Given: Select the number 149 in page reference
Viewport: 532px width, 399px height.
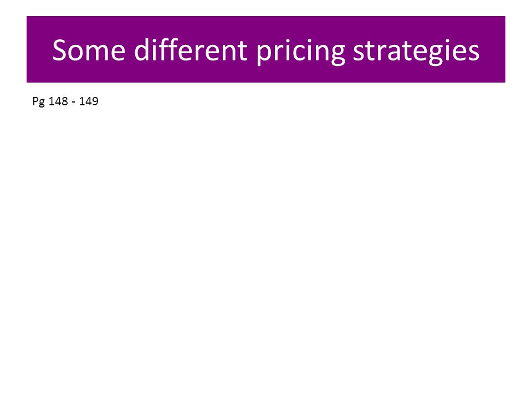Looking at the screenshot, I should 89,101.
